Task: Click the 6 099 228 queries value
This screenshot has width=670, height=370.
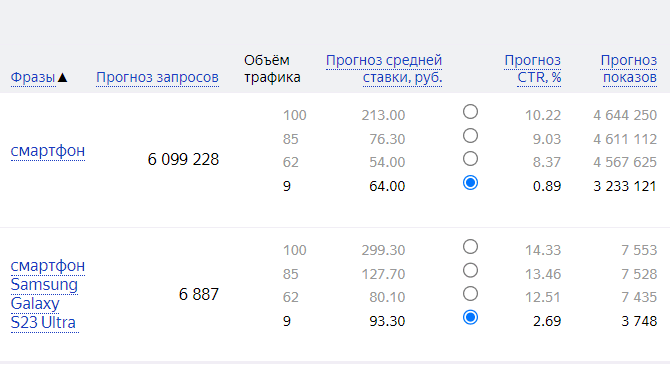Action: click(x=183, y=159)
